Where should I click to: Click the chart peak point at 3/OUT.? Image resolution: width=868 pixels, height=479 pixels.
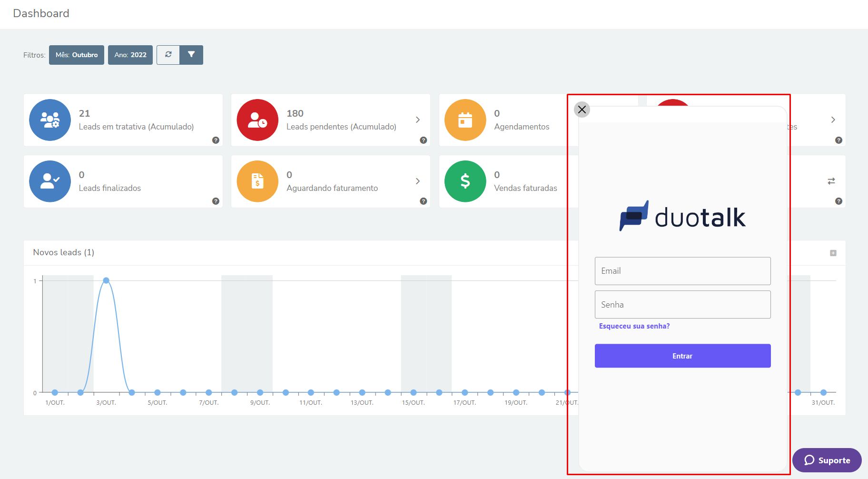tap(106, 280)
